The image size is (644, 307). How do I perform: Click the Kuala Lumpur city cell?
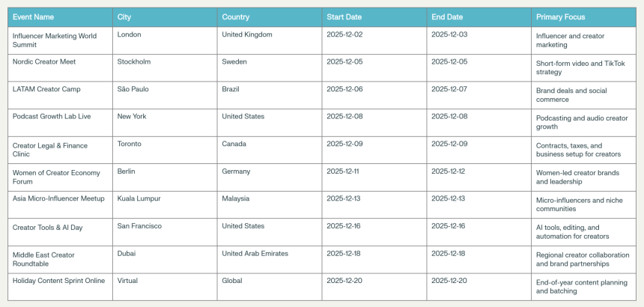point(139,198)
